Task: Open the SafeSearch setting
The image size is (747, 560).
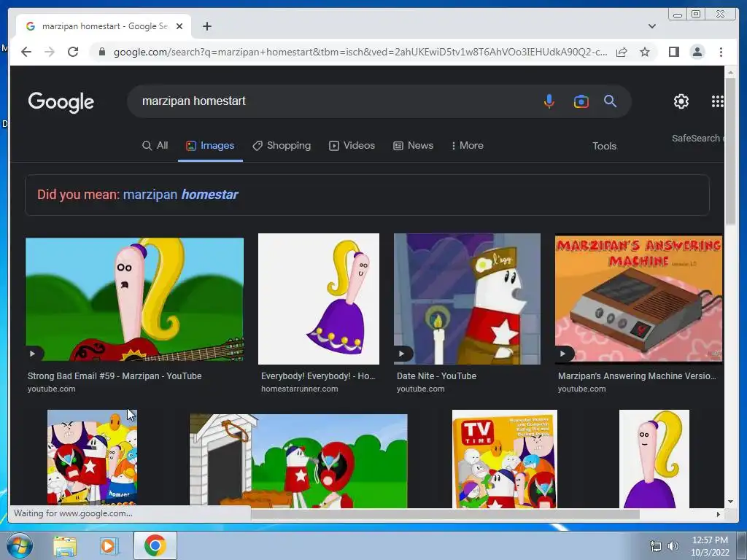Action: [697, 138]
